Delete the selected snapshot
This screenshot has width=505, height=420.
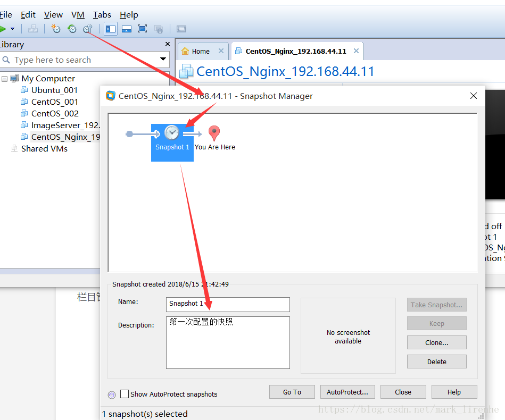(x=436, y=362)
